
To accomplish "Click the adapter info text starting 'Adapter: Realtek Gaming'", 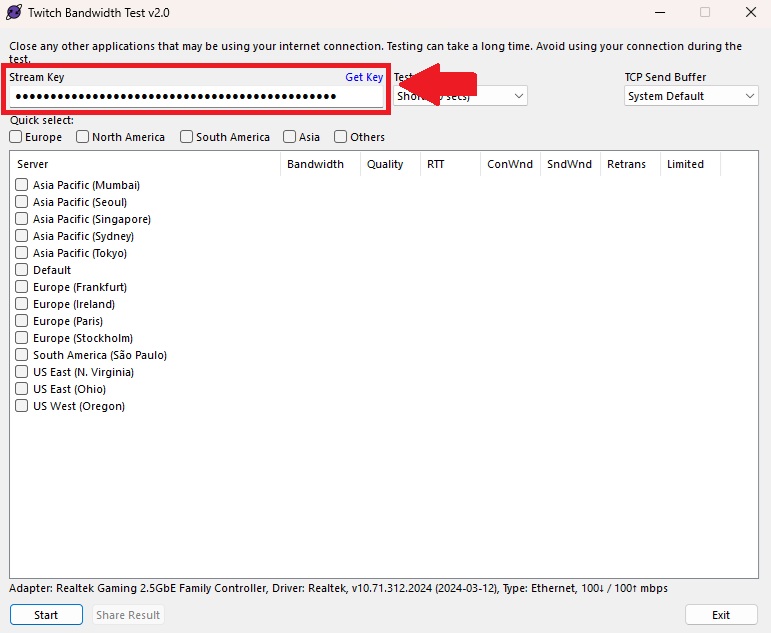I will coord(338,588).
